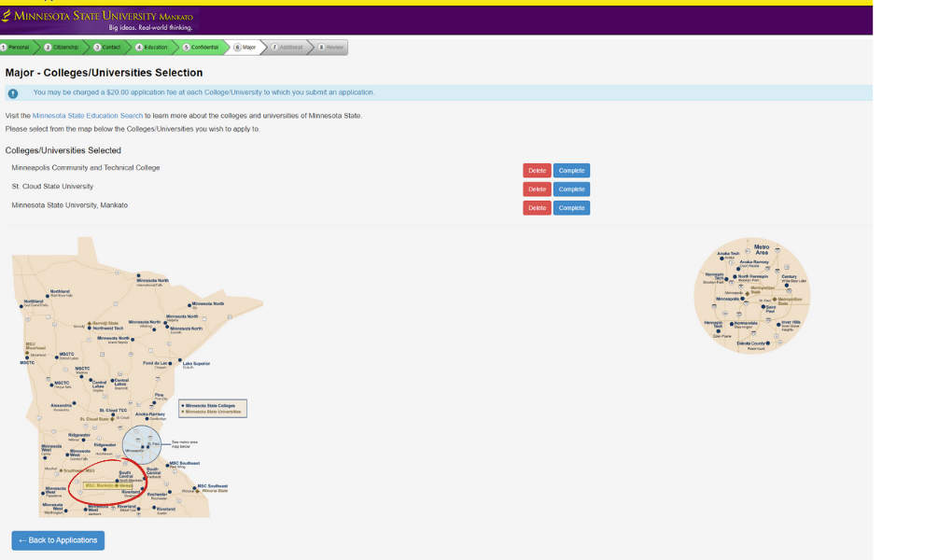Image resolution: width=952 pixels, height=560 pixels.
Task: Select Minnesota North Grand Rapids map dot
Action: (133, 340)
